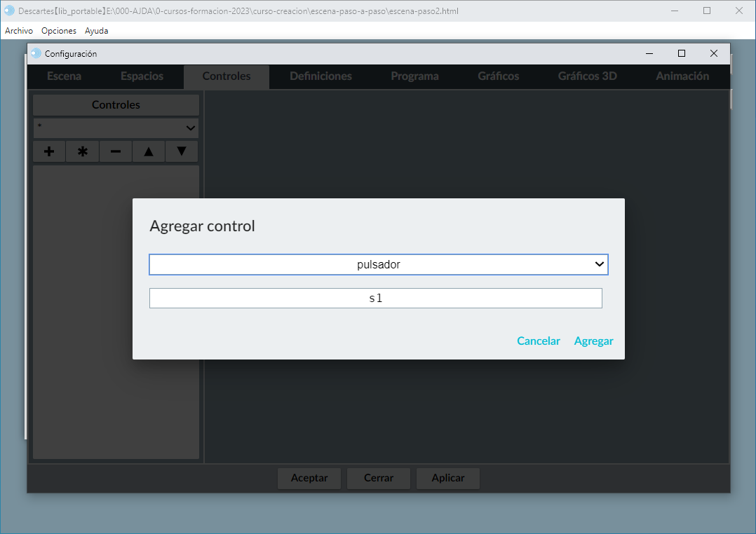The width and height of the screenshot is (756, 534).
Task: Expand the Controles filter dropdown
Action: 116,128
